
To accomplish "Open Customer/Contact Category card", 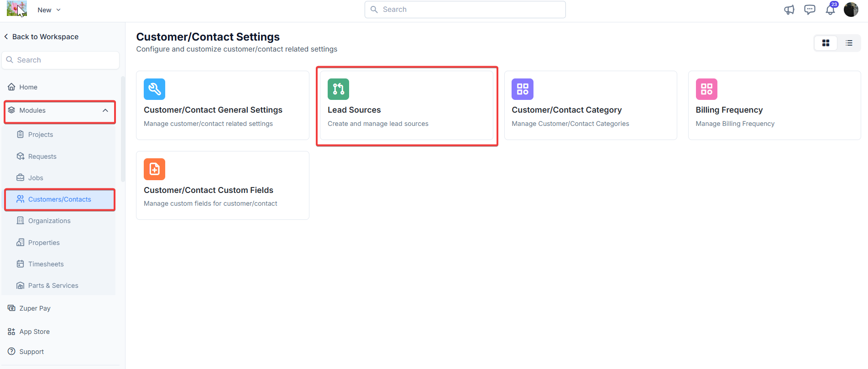I will point(591,105).
